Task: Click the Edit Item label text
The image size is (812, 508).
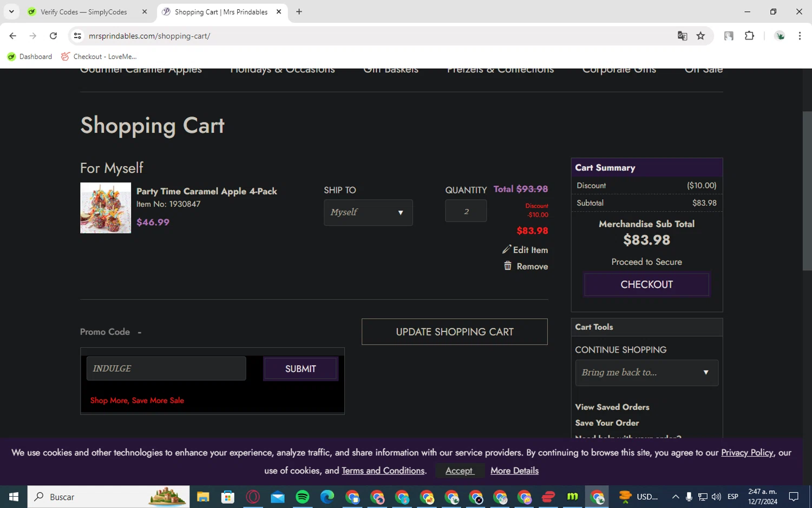Action: click(531, 250)
